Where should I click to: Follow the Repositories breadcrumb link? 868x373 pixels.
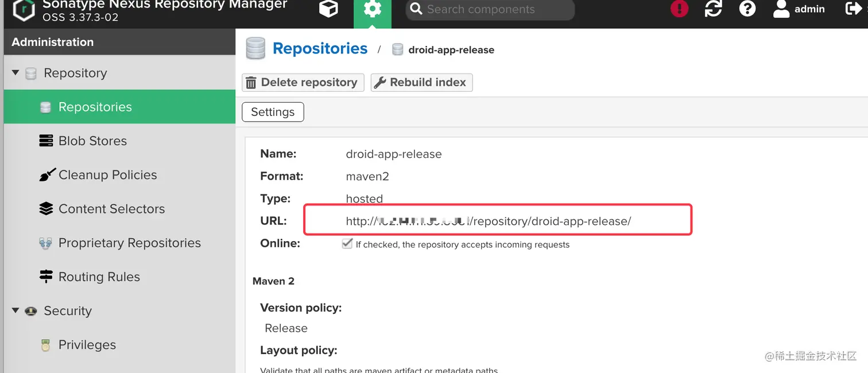[320, 49]
